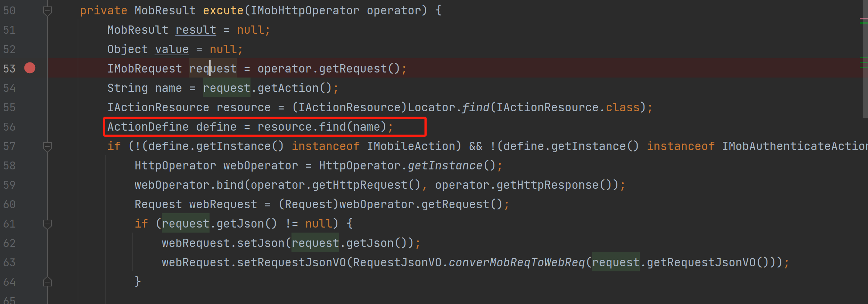The height and width of the screenshot is (304, 868).
Task: Place cursor on underlined result variable, line 51
Action: 196,30
